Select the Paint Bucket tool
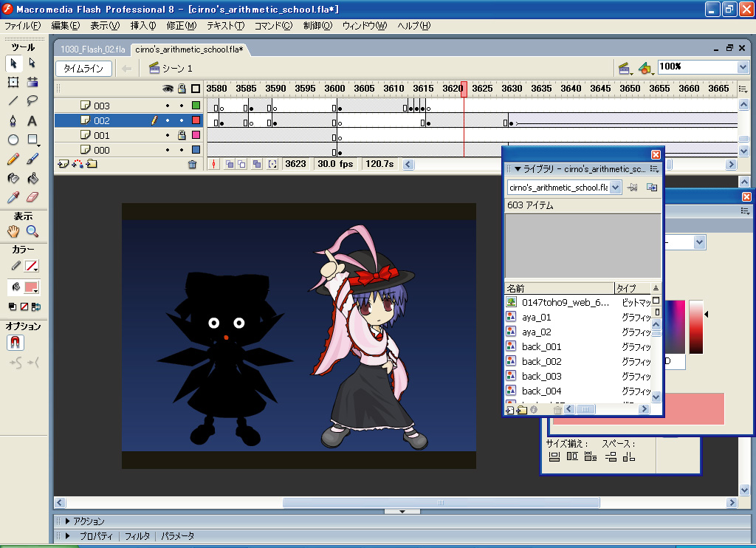The width and height of the screenshot is (756, 548). (x=32, y=179)
